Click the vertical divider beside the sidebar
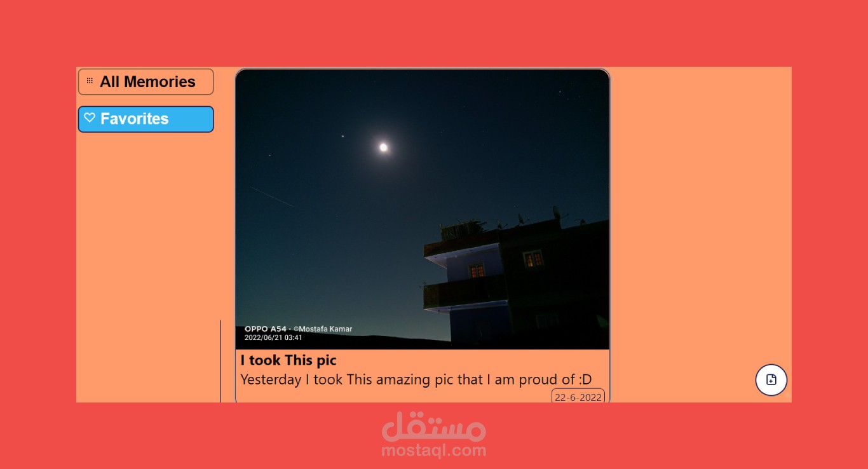 pos(220,361)
